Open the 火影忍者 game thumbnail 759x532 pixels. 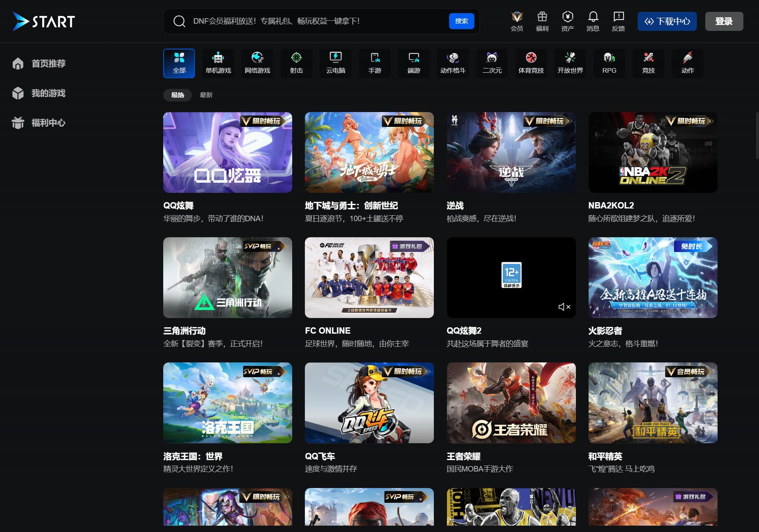click(653, 277)
